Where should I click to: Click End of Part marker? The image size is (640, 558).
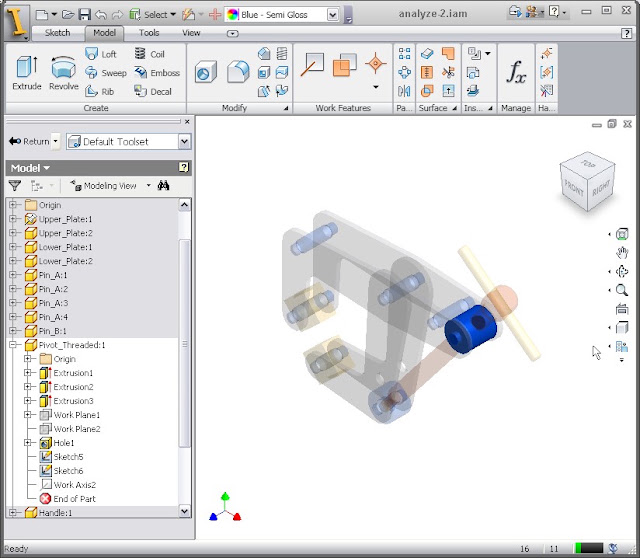(x=74, y=499)
